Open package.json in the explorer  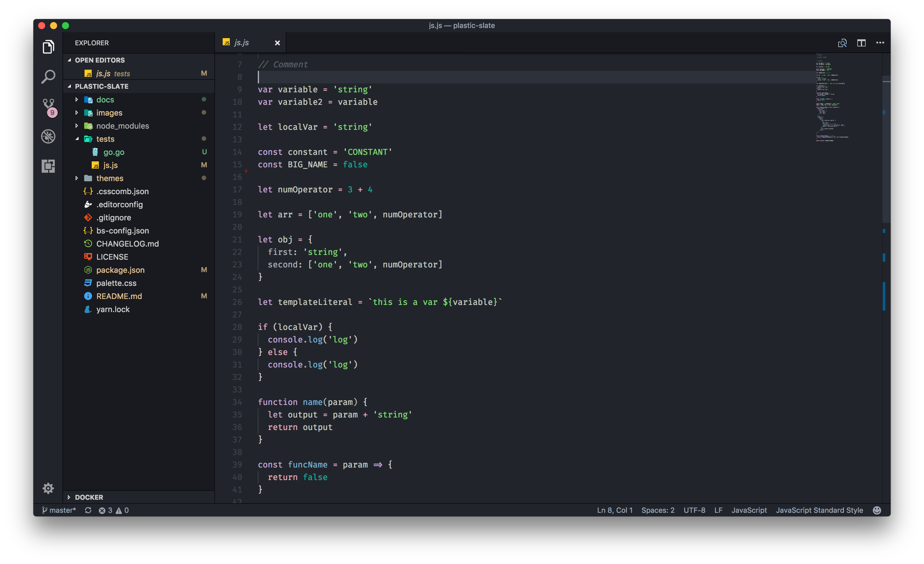pos(120,270)
